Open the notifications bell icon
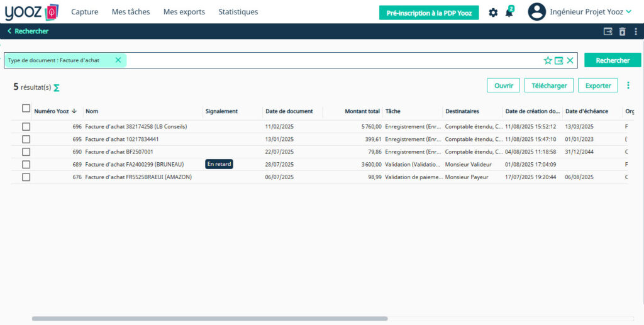644x325 pixels. click(509, 13)
